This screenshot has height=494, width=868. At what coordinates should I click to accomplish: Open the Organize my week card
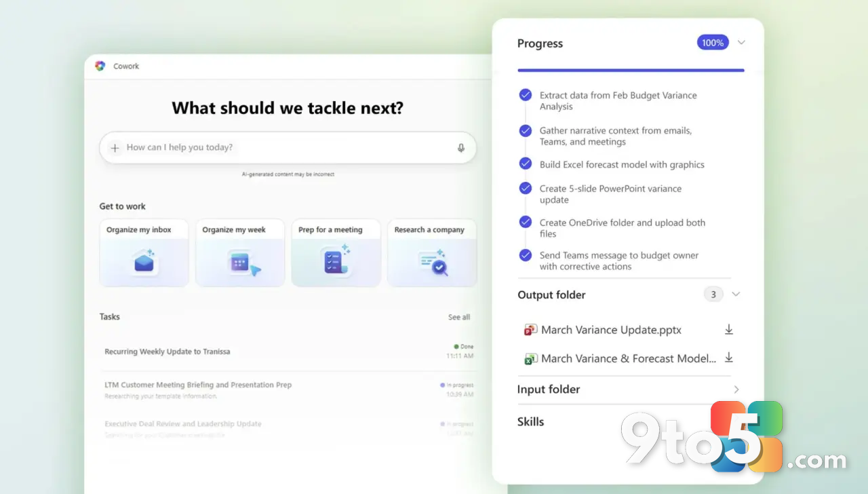coord(240,252)
